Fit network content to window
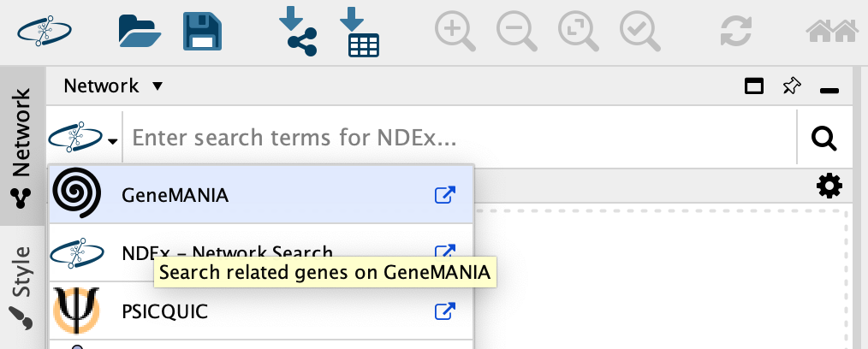The image size is (868, 349). pyautogui.click(x=578, y=32)
